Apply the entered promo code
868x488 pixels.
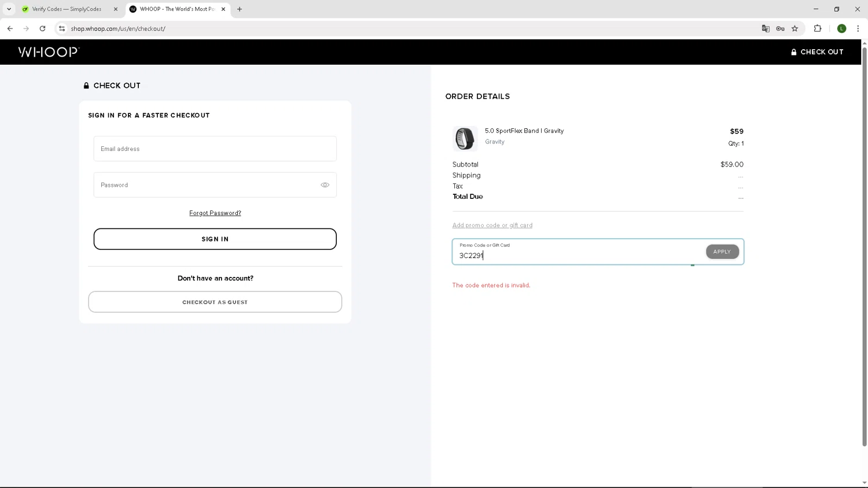[722, 252]
